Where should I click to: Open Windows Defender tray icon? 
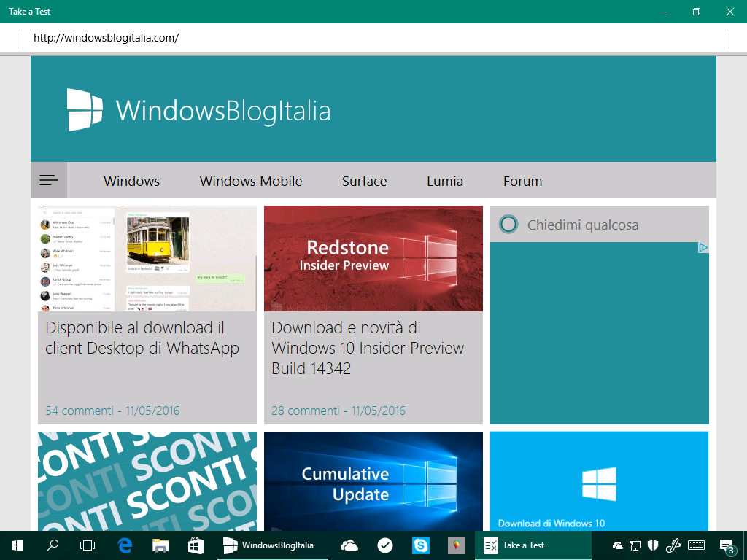653,545
